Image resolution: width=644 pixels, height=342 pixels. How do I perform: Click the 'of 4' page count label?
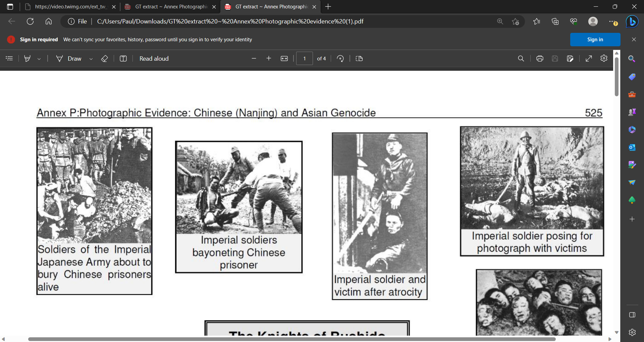(x=321, y=58)
